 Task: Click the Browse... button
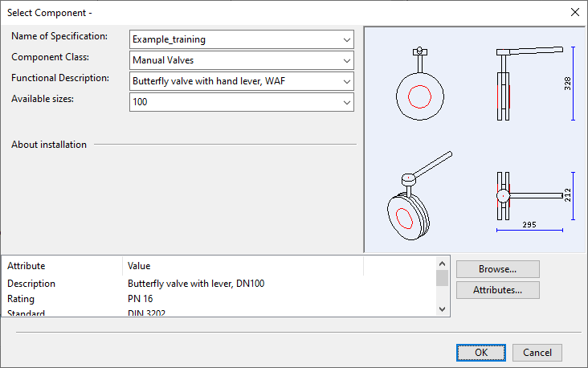(497, 269)
